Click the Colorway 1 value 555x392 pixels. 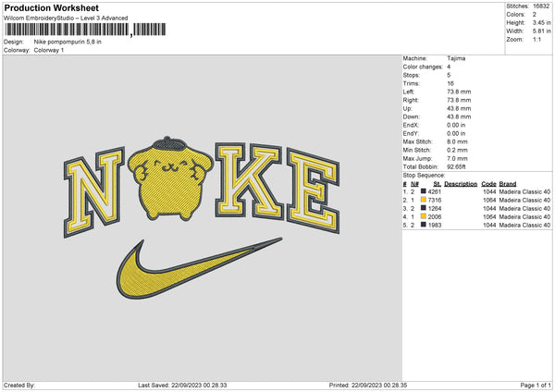pyautogui.click(x=49, y=50)
